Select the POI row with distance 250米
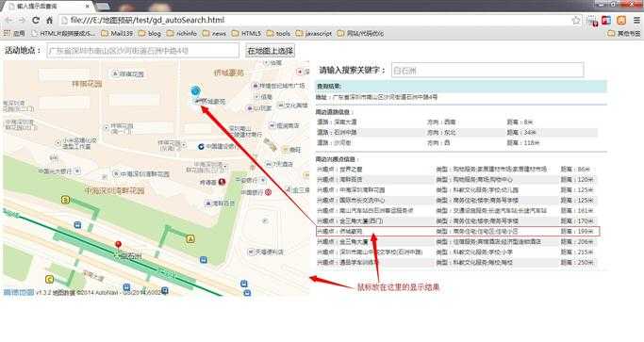 tap(456, 262)
